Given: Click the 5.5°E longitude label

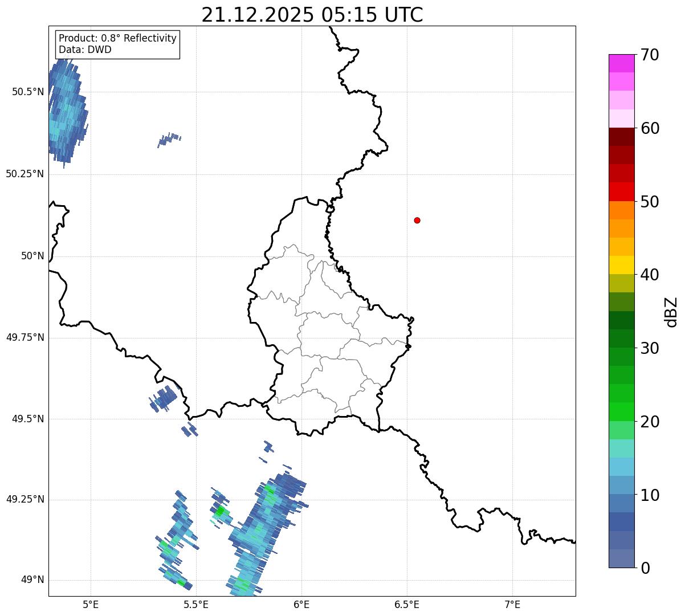Looking at the screenshot, I should coord(196,604).
